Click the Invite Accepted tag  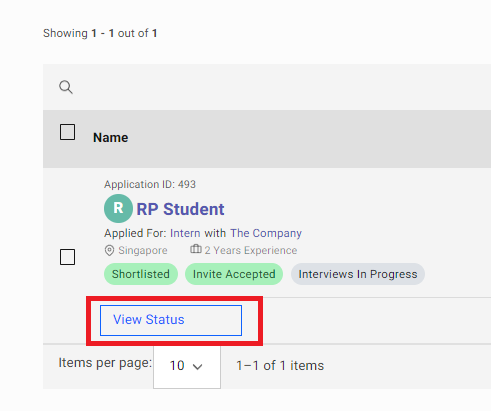(234, 274)
